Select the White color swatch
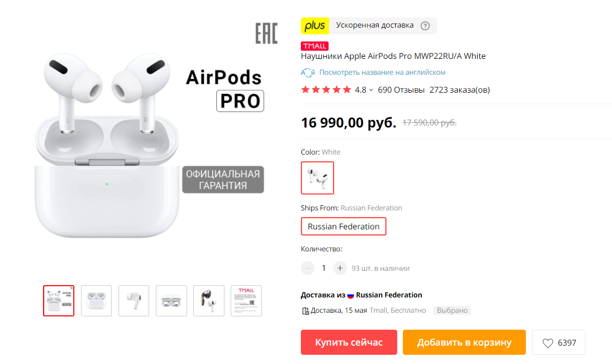The height and width of the screenshot is (364, 612). [x=317, y=178]
